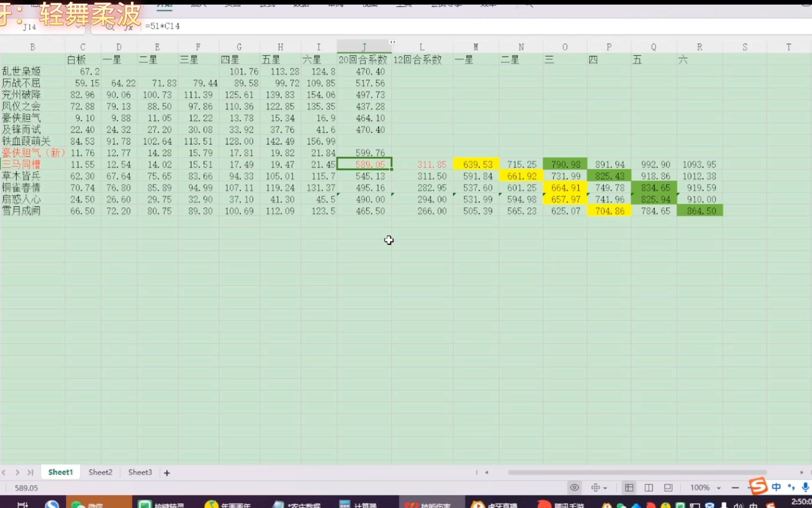Screen dimensions: 812x508
Task: Select the row label 乱世枭姬
Action: click(32, 71)
